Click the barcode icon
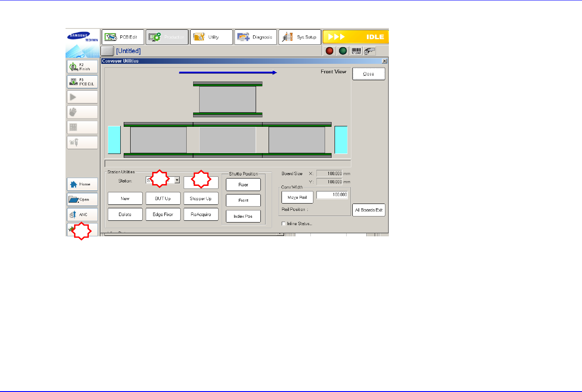 357,51
